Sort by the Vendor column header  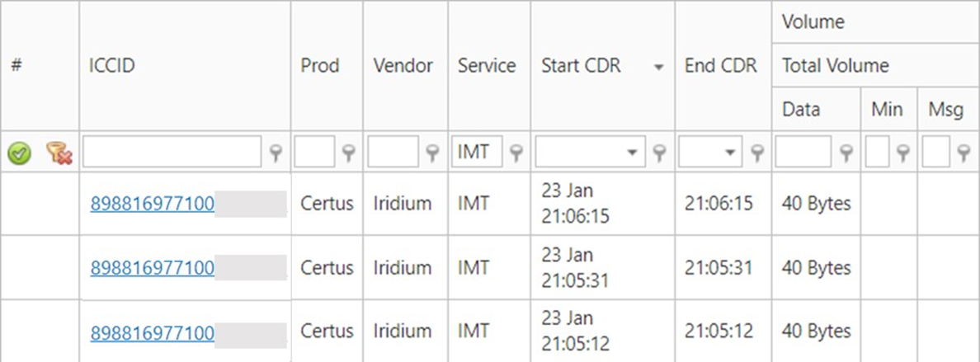403,66
